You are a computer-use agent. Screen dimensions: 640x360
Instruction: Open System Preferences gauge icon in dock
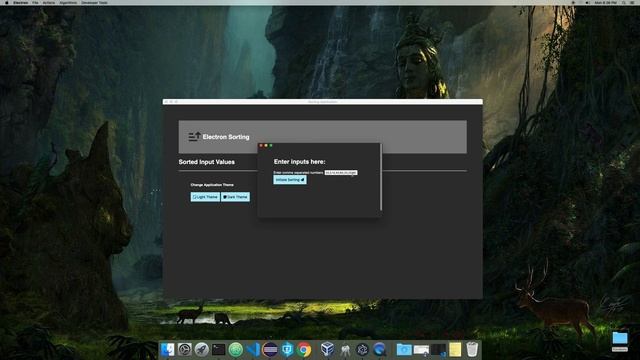click(184, 349)
